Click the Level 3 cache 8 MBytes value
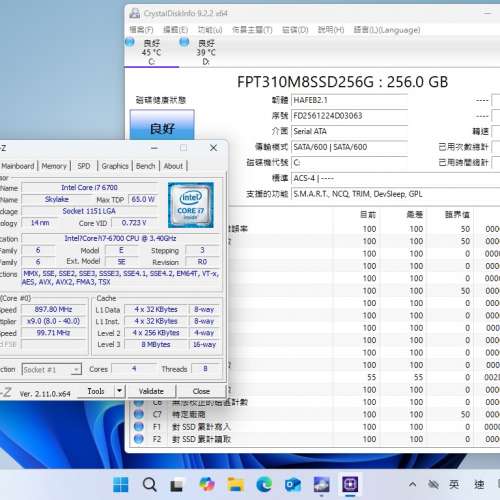 pos(156,344)
